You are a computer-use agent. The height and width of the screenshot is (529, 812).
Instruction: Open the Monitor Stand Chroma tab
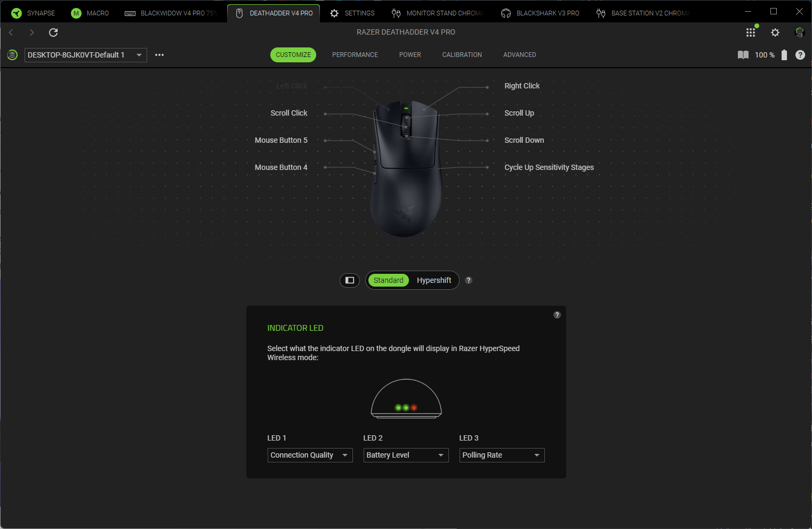click(x=438, y=13)
